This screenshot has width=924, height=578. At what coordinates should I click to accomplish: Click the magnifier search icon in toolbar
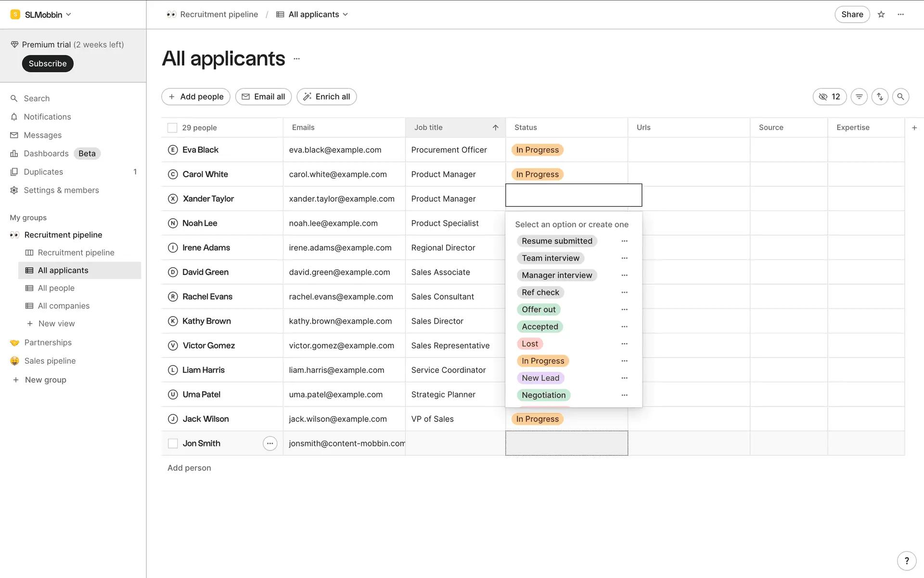900,97
